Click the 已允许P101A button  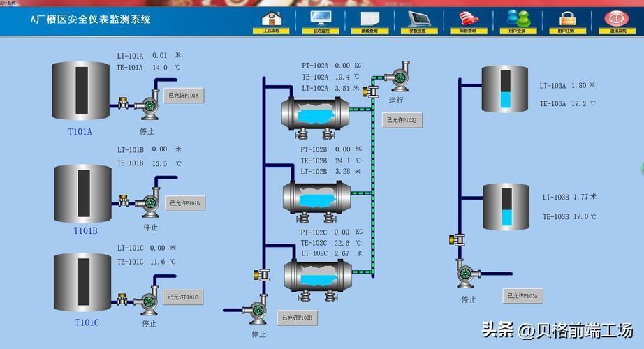coord(184,95)
